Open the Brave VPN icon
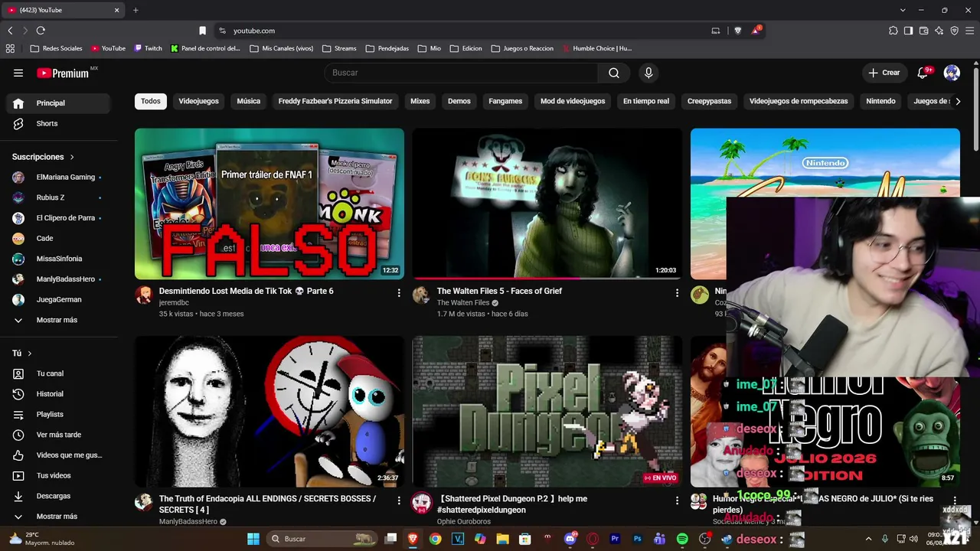This screenshot has width=980, height=551. pyautogui.click(x=955, y=31)
